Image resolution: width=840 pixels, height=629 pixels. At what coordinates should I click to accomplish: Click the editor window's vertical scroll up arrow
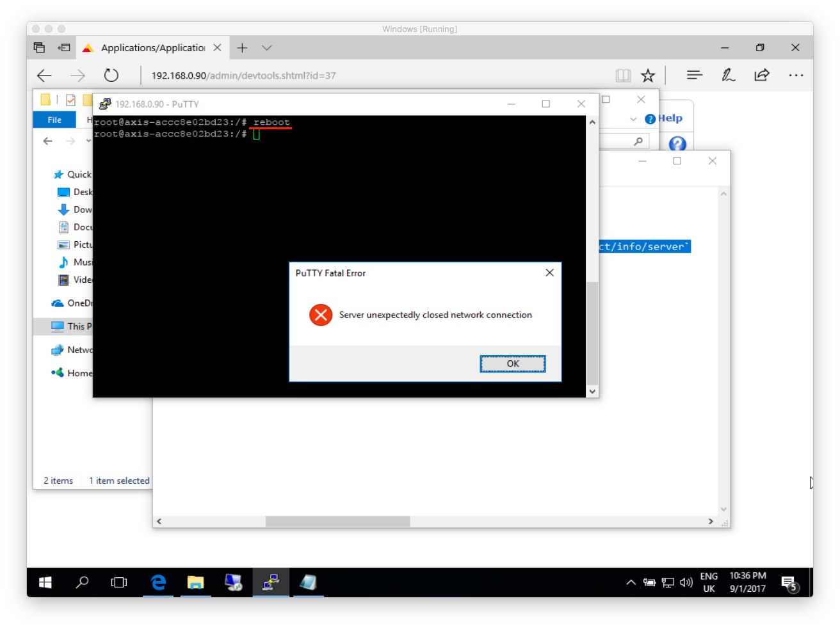(723, 193)
